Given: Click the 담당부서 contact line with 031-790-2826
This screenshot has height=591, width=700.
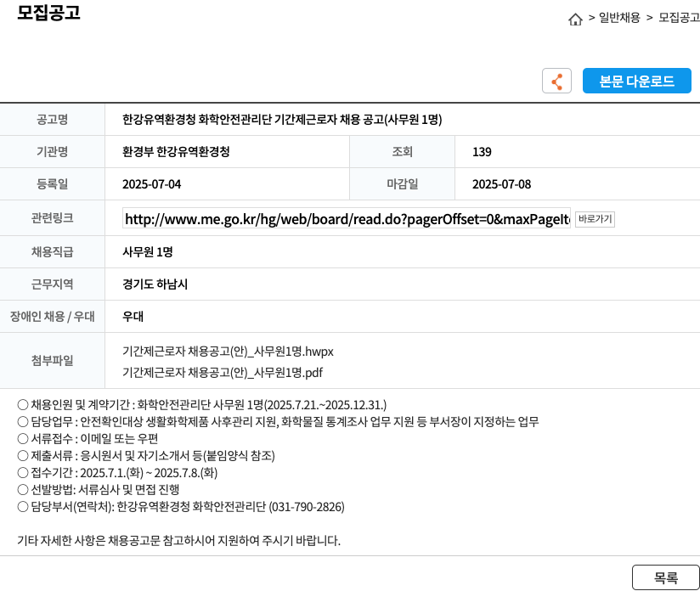Looking at the screenshot, I should coord(181,507).
